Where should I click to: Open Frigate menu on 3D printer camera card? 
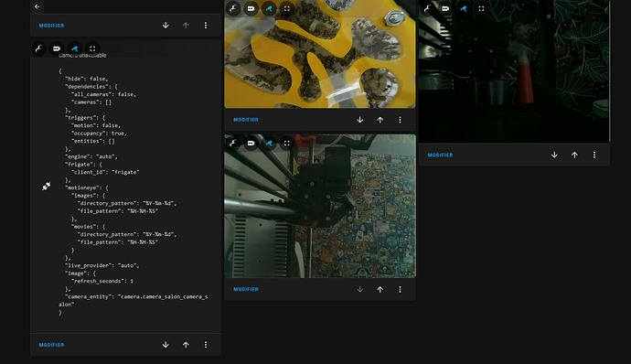pyautogui.click(x=233, y=143)
